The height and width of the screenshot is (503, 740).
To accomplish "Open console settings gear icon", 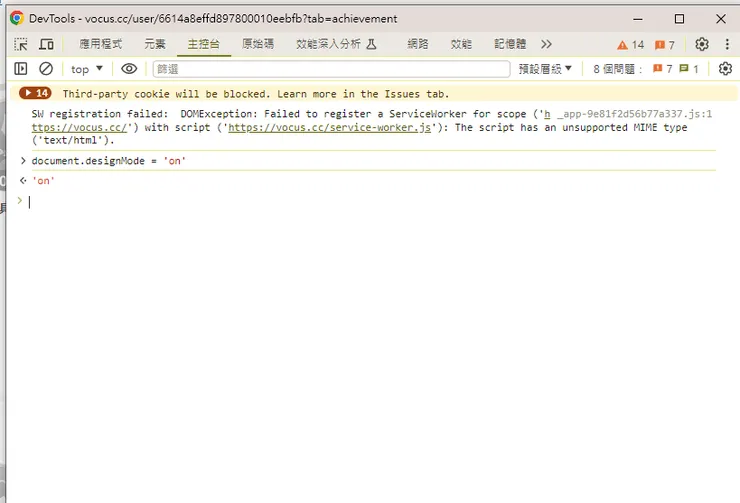I will 725,69.
